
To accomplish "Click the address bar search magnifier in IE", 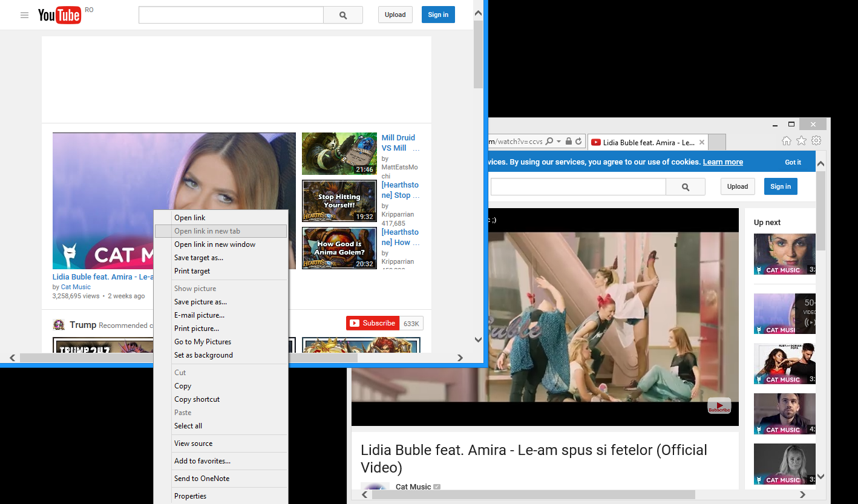I will click(549, 142).
